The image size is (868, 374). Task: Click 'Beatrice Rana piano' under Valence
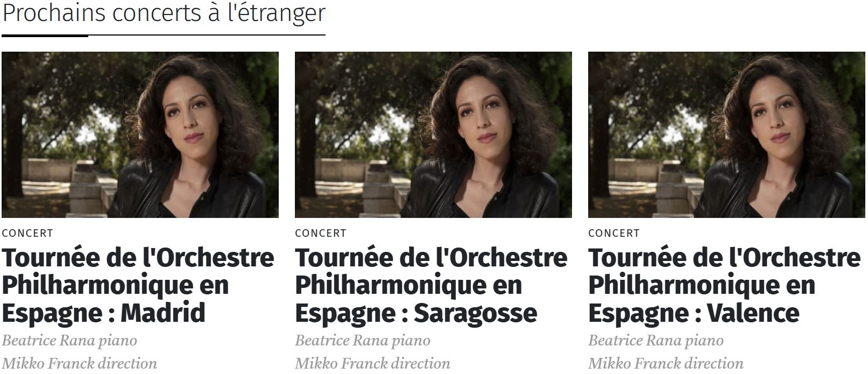pyautogui.click(x=656, y=341)
